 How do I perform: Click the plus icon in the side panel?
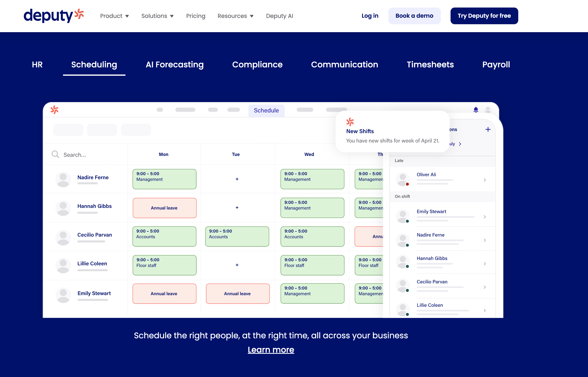[488, 129]
